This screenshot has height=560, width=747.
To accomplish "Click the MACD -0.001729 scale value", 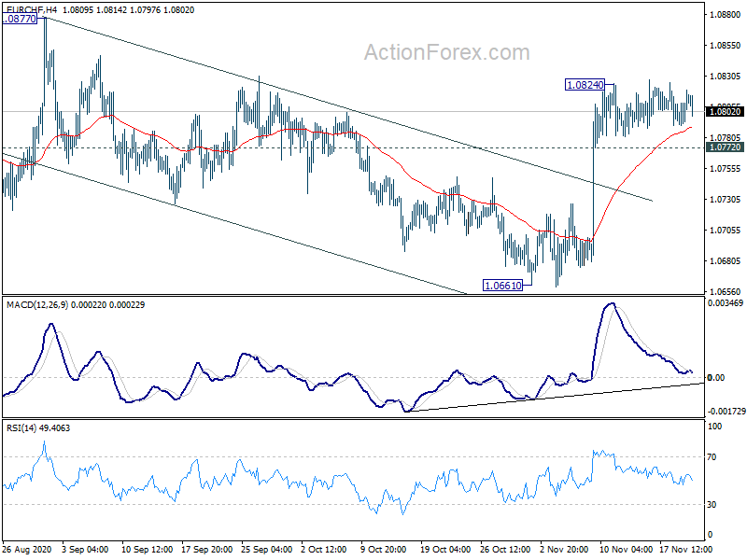I will coord(726,411).
